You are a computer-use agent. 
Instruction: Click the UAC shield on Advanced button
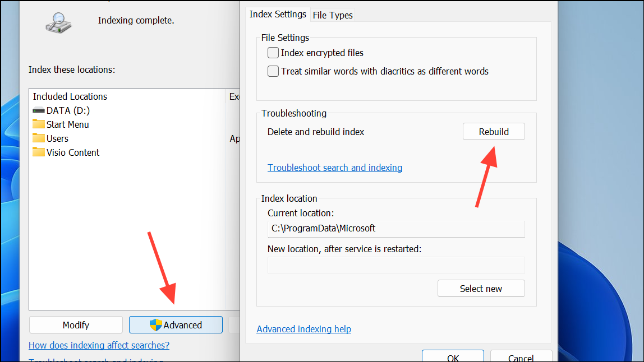(x=155, y=324)
